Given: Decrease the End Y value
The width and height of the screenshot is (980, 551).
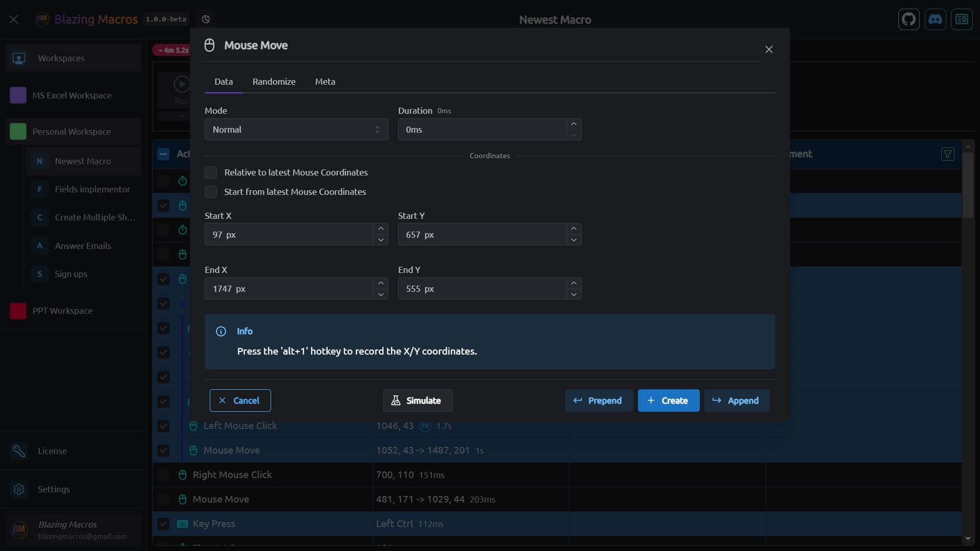Looking at the screenshot, I should tap(574, 294).
